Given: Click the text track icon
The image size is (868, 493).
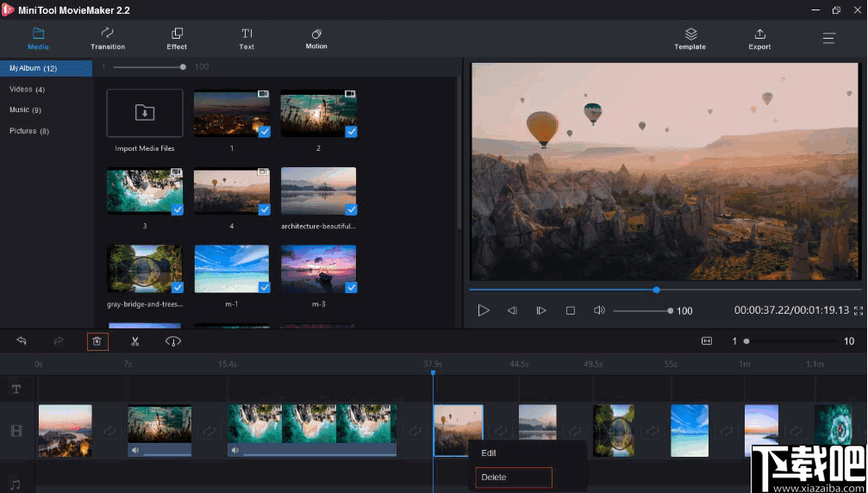Looking at the screenshot, I should (x=16, y=389).
